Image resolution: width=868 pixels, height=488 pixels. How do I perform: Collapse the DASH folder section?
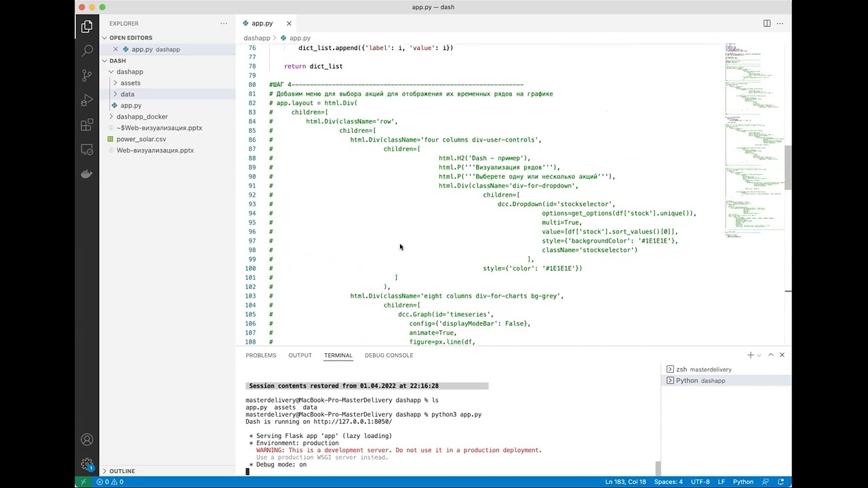click(105, 60)
